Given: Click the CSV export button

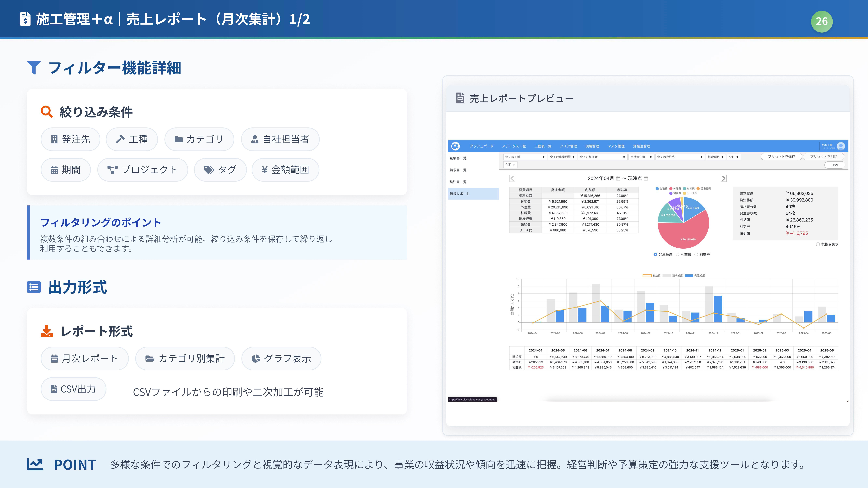Looking at the screenshot, I should pos(834,165).
